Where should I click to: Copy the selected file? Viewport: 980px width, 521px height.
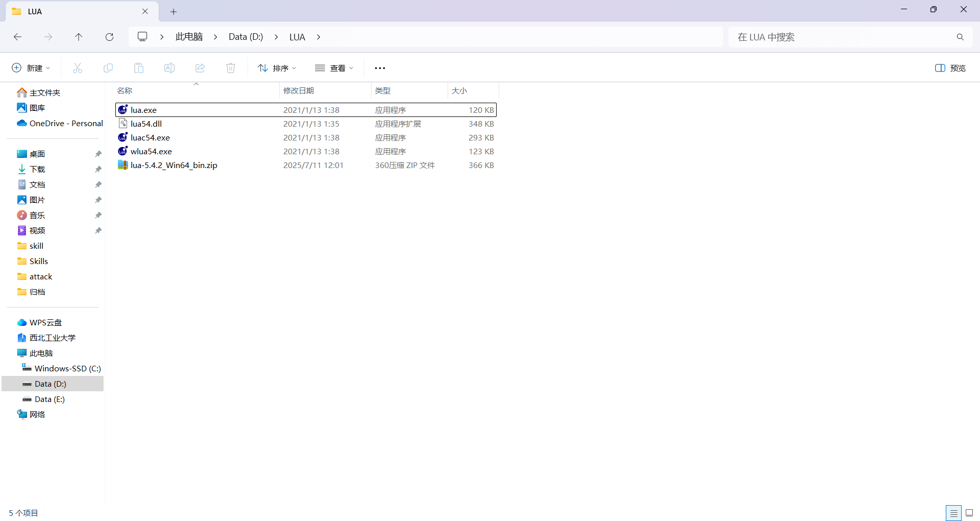tap(108, 67)
